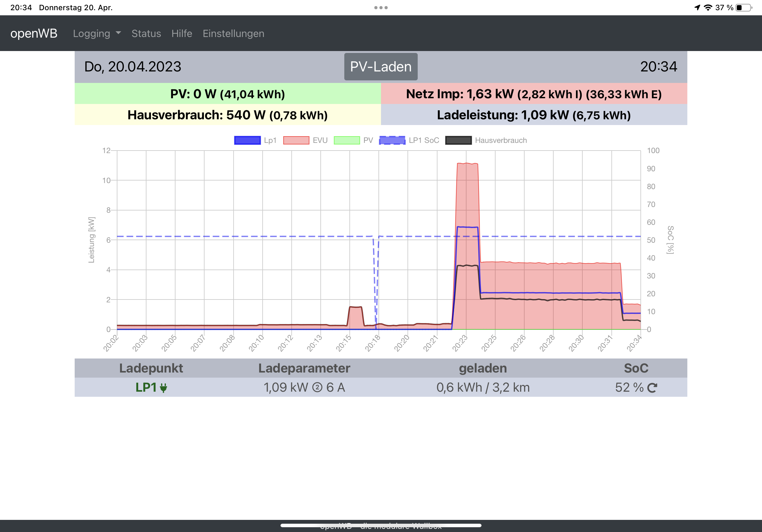The height and width of the screenshot is (532, 762).
Task: Tap the battery status icon
Action: coord(744,8)
